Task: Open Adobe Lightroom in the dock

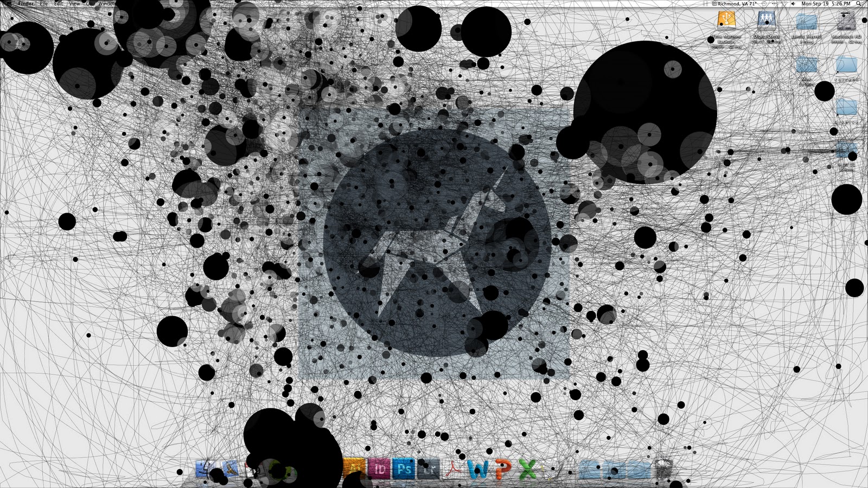Action: coord(429,468)
